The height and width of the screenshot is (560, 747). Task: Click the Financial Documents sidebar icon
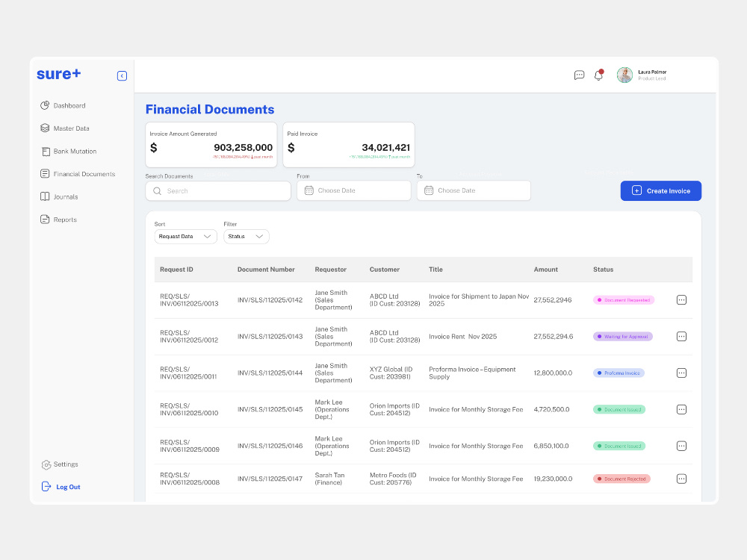click(45, 174)
